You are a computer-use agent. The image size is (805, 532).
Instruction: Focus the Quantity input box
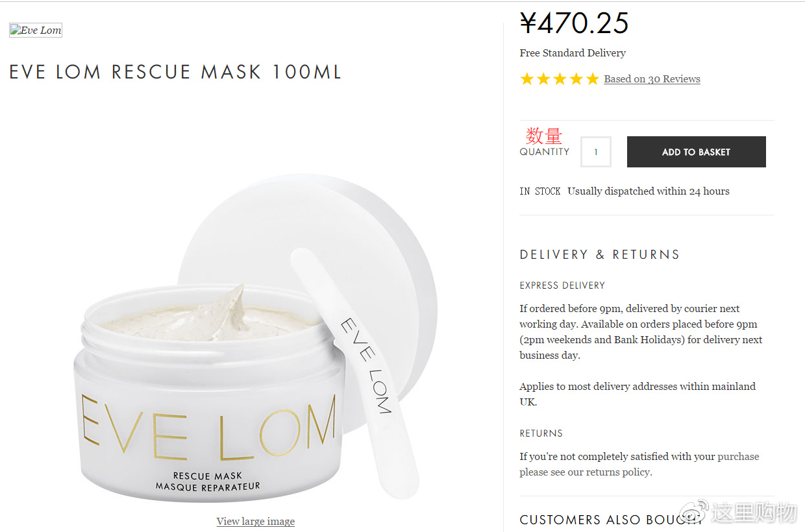[x=596, y=152]
